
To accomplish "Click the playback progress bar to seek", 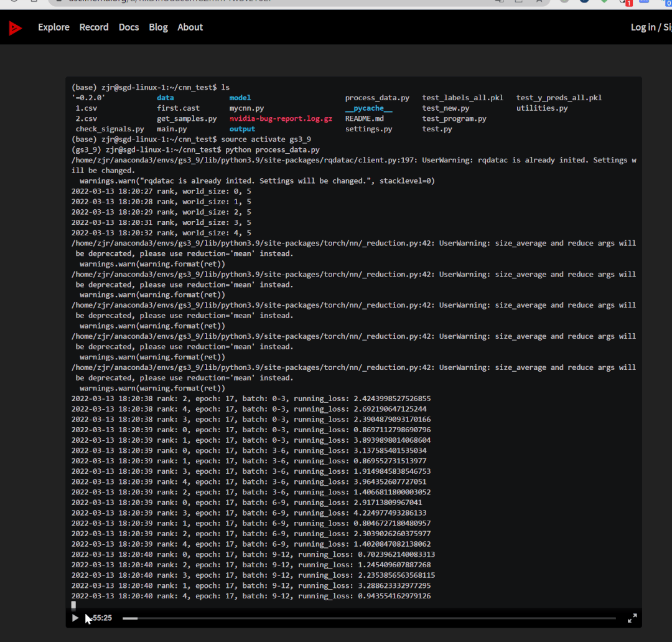I will click(373, 618).
